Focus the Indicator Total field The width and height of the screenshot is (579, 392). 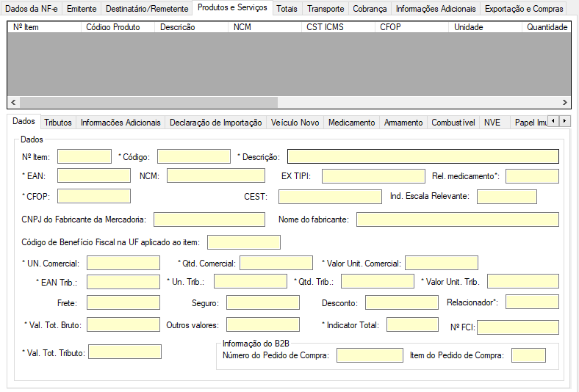point(412,324)
